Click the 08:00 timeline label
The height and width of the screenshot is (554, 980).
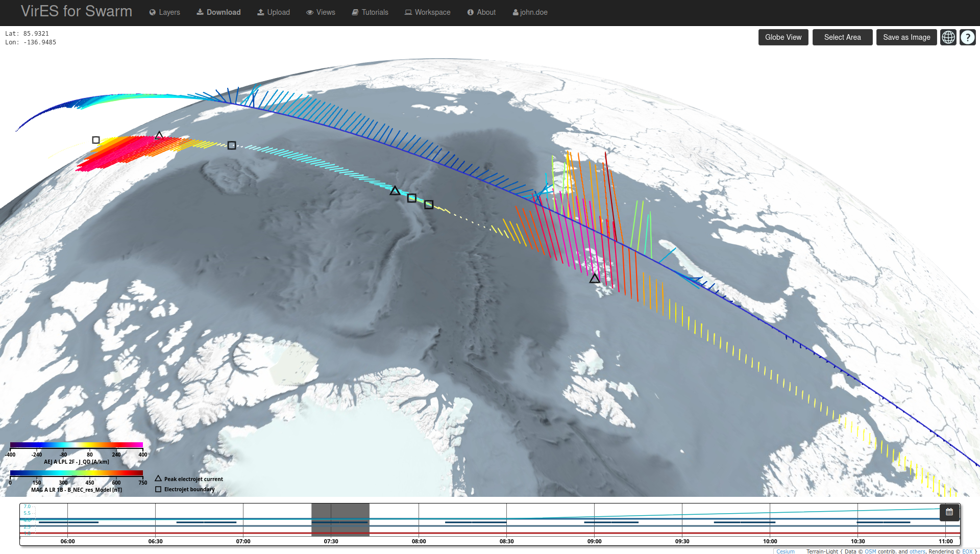pos(419,541)
